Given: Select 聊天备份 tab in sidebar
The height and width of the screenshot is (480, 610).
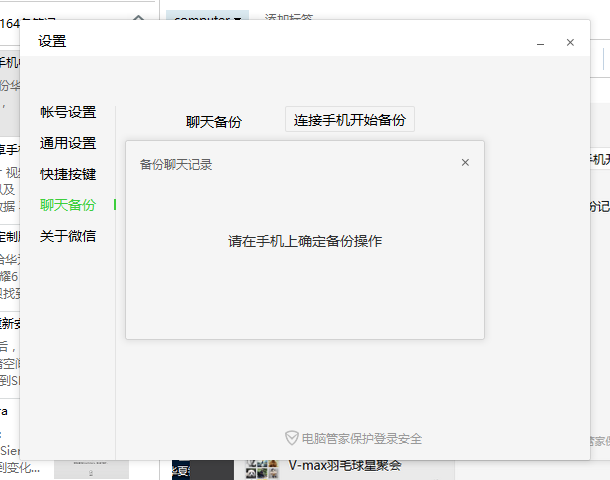Looking at the screenshot, I should point(68,205).
